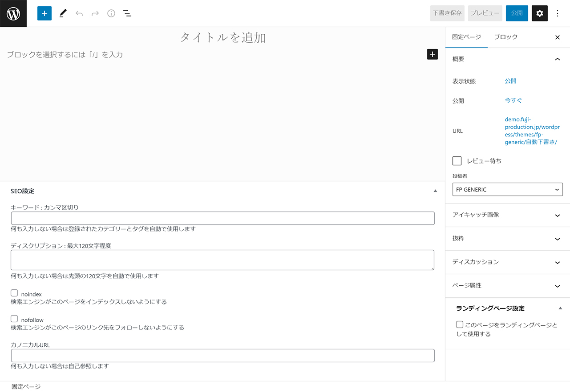Click the block placeholder paragraph text
Image resolution: width=570 pixels, height=392 pixels.
65,55
